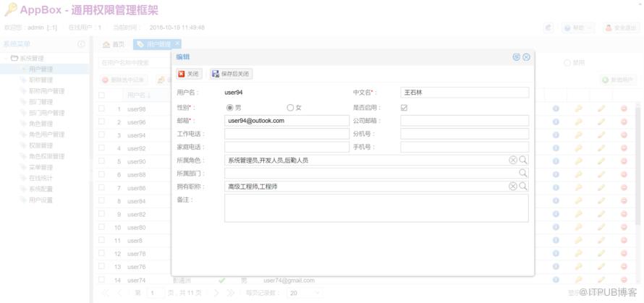This screenshot has width=644, height=303.
Task: Click the user name search box
Action: (135, 63)
